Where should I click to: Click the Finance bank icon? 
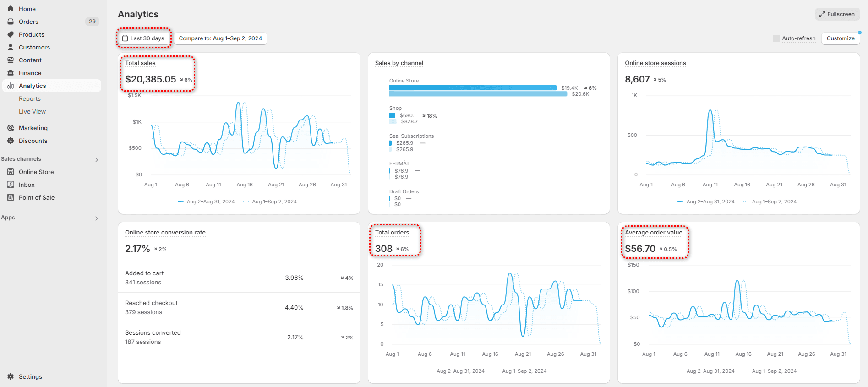pyautogui.click(x=11, y=73)
